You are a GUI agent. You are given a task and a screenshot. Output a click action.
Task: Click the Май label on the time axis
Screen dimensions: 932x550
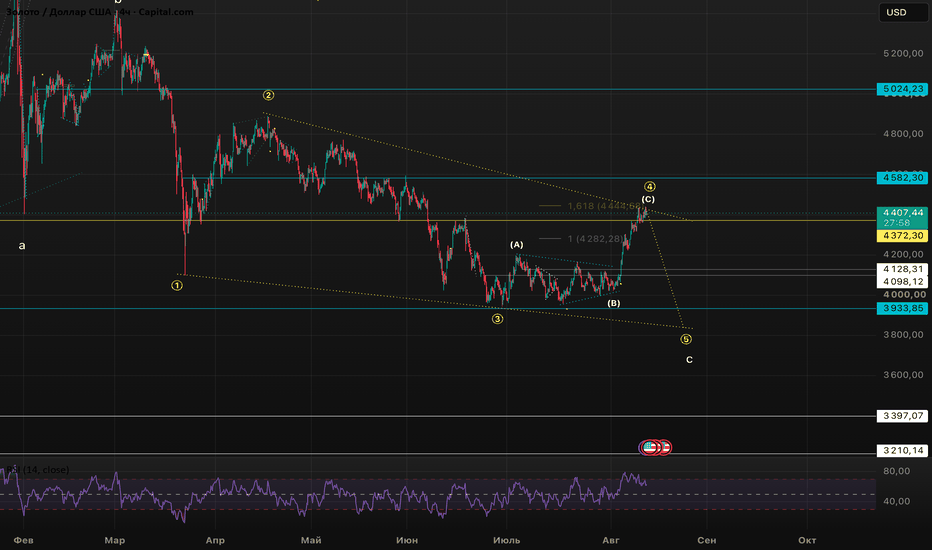311,540
